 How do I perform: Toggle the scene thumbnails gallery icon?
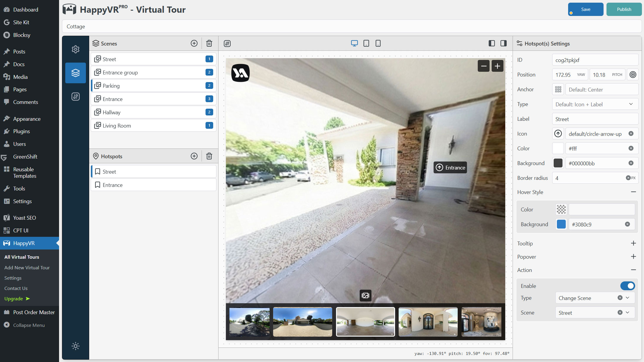pyautogui.click(x=365, y=295)
